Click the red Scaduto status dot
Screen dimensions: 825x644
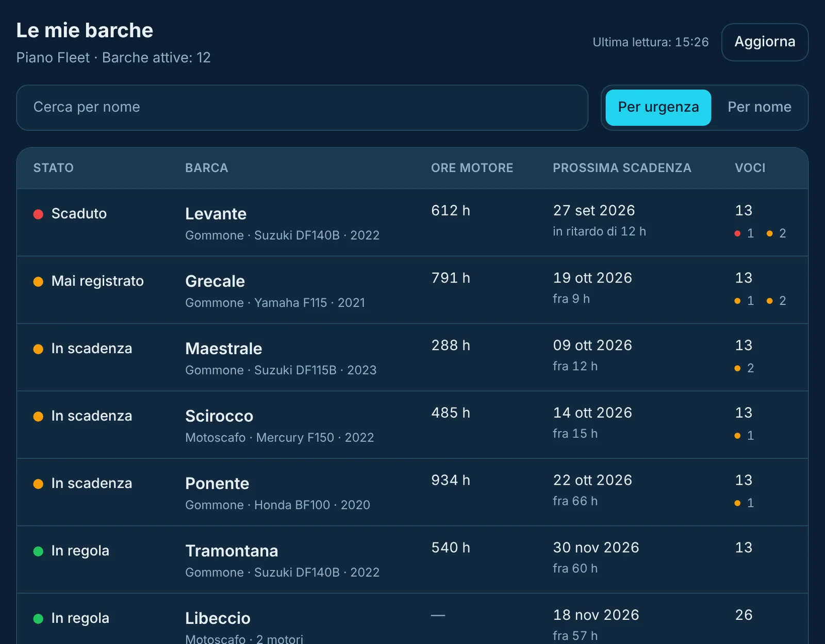pos(38,214)
